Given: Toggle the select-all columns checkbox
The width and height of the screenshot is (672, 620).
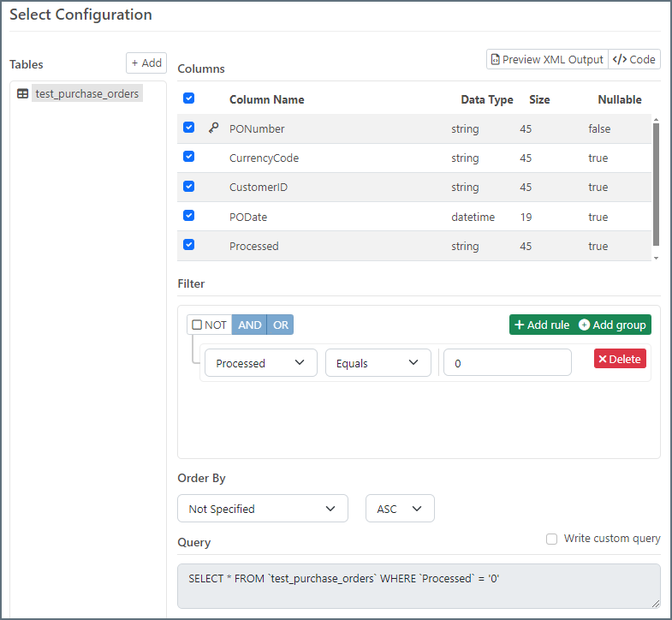Looking at the screenshot, I should point(189,98).
